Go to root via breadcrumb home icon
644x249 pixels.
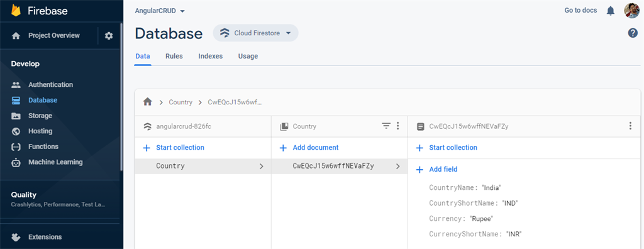pyautogui.click(x=147, y=102)
